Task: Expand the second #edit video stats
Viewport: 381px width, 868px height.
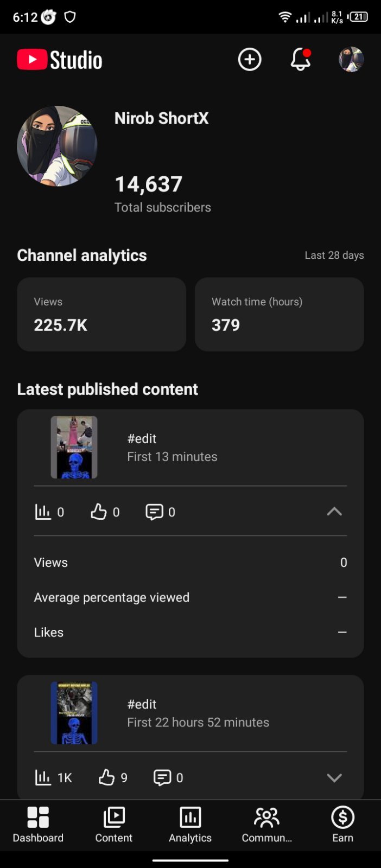Action: pos(334,777)
